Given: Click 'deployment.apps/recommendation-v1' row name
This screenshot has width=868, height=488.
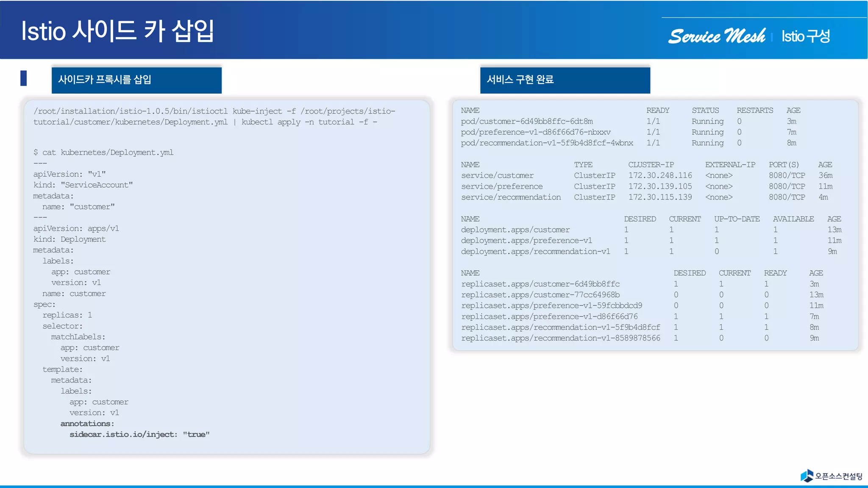Looking at the screenshot, I should (536, 251).
